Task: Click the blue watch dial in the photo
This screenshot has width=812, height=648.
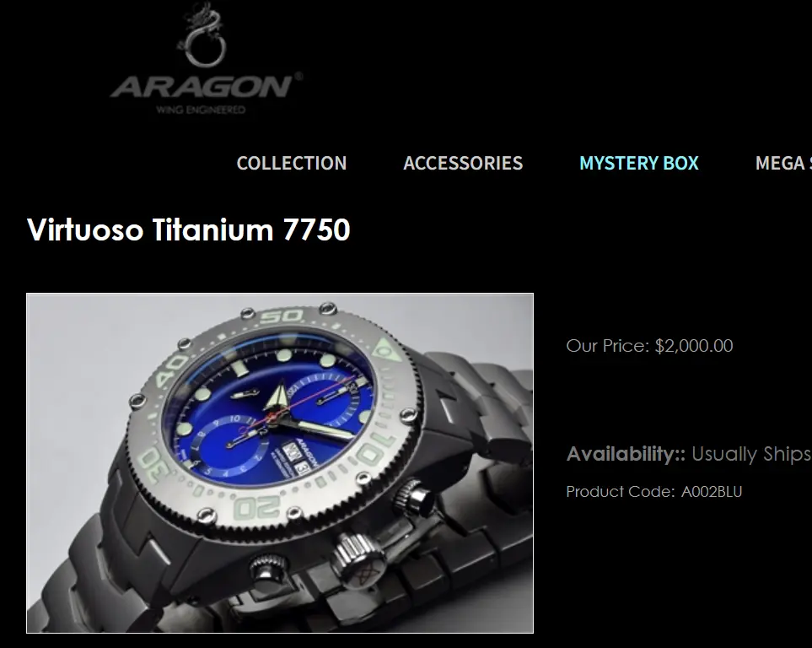Action: [268, 409]
